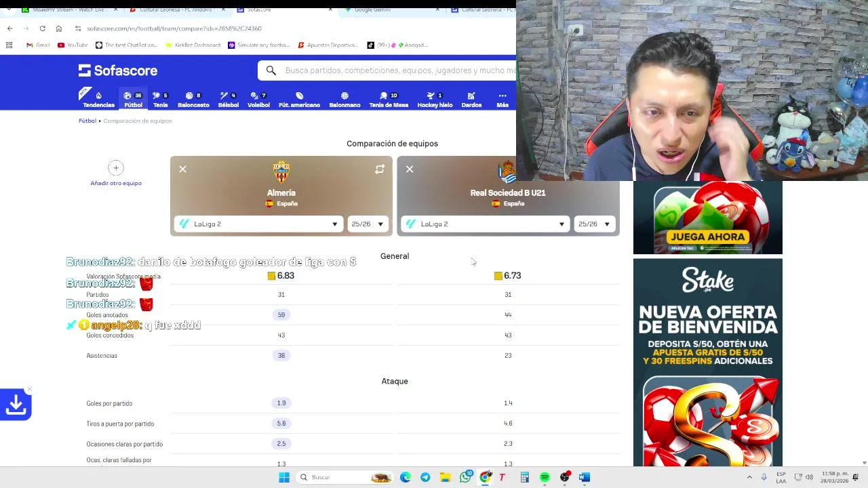868x488 pixels.
Task: Click the taskbar Buscar search box
Action: point(344,477)
